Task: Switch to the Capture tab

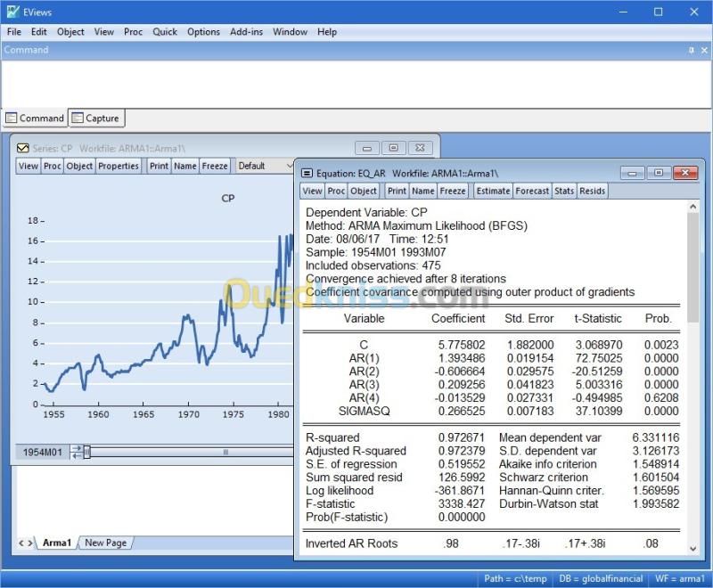Action: (96, 118)
